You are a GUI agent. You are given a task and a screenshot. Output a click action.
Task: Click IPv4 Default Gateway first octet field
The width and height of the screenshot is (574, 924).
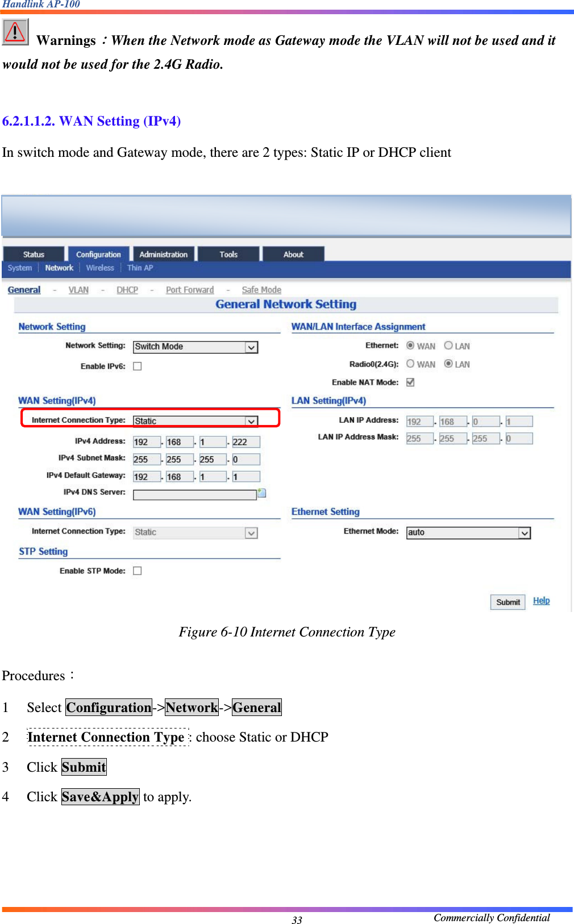[x=147, y=477]
